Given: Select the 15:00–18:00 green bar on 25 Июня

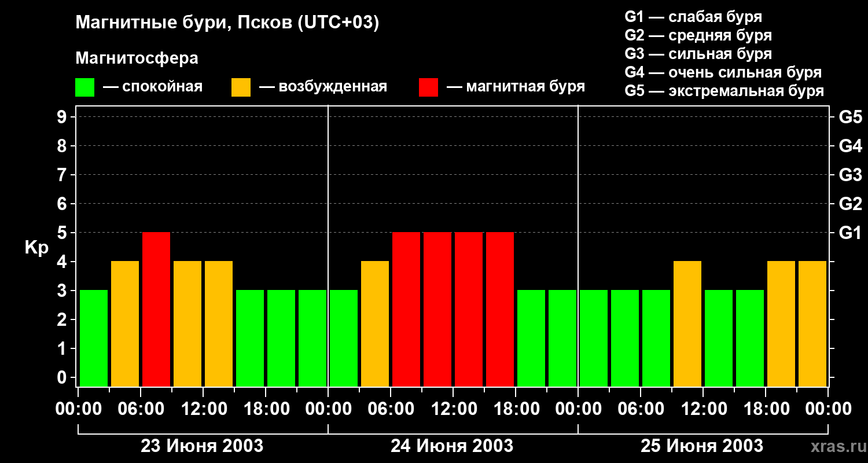Looking at the screenshot, I should point(750,338).
